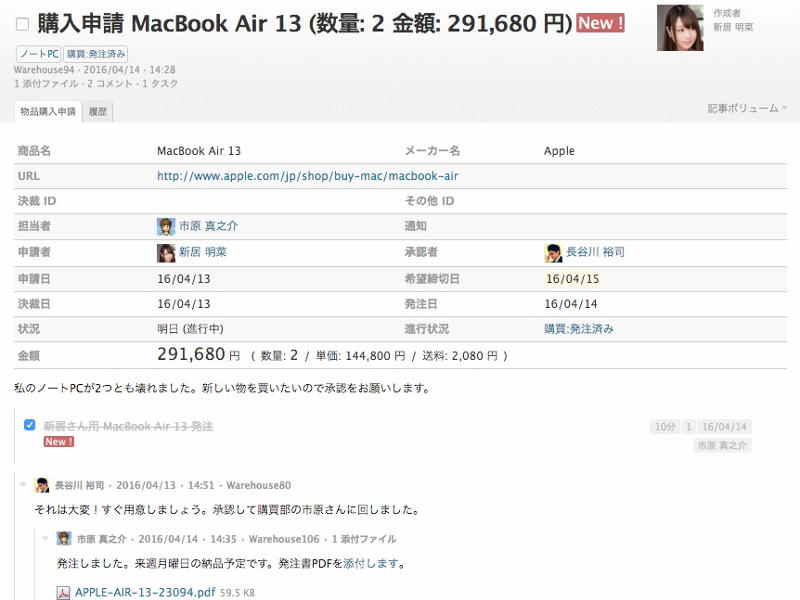Open the author's profile photo thumbnail
The width and height of the screenshot is (800, 600).
pyautogui.click(x=680, y=28)
